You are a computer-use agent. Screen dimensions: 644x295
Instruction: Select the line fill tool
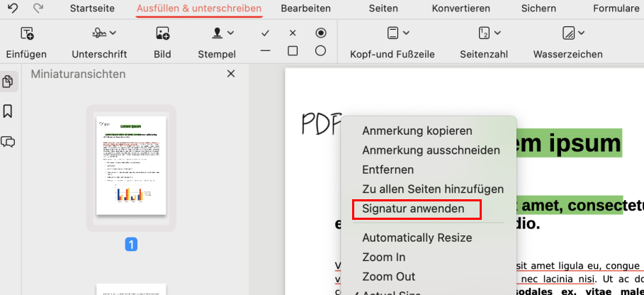(265, 51)
